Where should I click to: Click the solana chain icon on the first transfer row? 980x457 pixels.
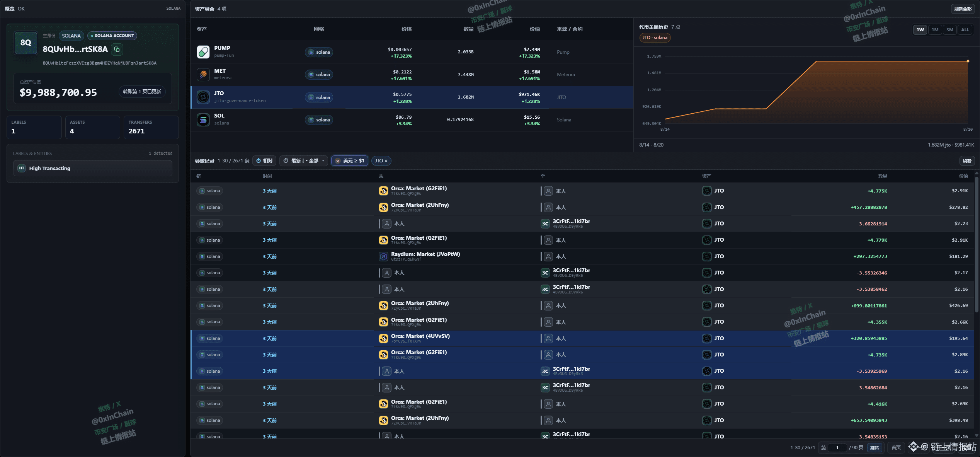point(202,191)
